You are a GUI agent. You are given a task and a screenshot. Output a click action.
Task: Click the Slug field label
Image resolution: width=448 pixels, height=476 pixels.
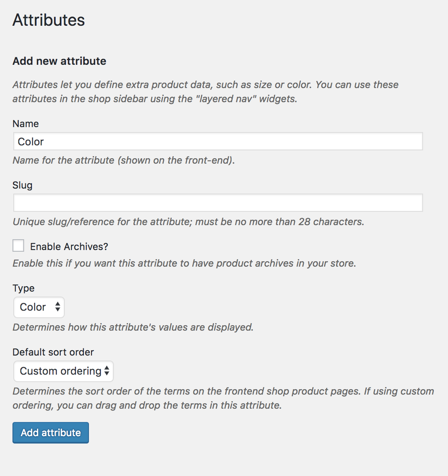tap(22, 185)
